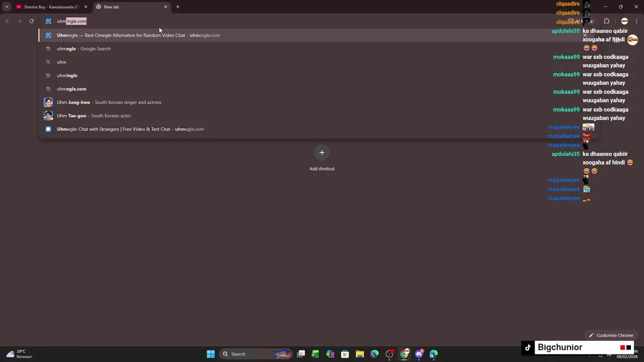Screen dimensions: 644x362
Task: Open the Extensions puzzle-piece menu
Action: 606,21
